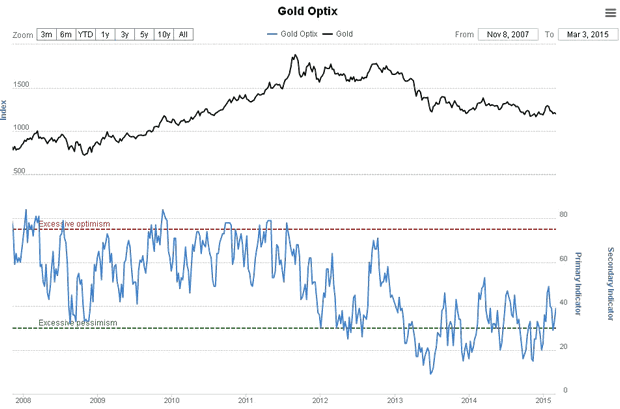The image size is (620, 409).
Task: Set zoom range to 1y
Action: tap(106, 34)
